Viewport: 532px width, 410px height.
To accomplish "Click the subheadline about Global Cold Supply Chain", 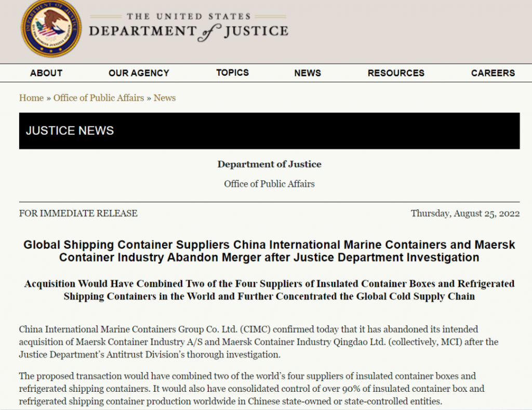I will [269, 290].
